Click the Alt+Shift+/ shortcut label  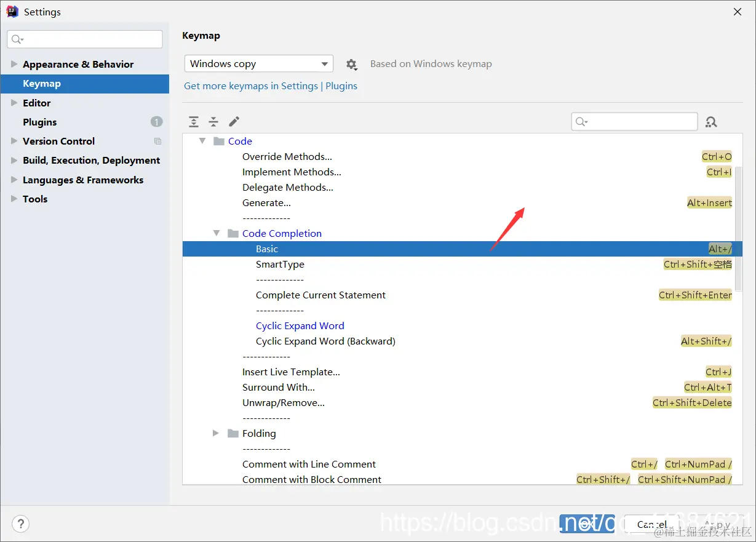pyautogui.click(x=706, y=341)
